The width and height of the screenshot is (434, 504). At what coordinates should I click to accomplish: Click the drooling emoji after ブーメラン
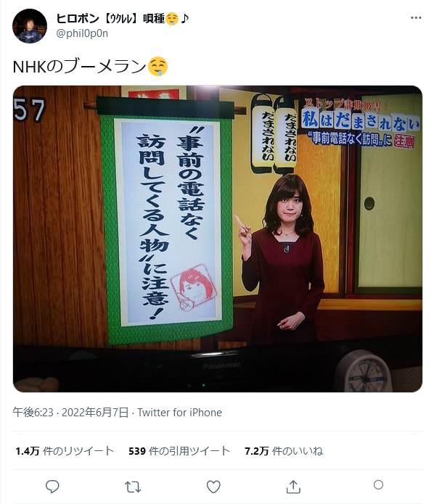(157, 67)
